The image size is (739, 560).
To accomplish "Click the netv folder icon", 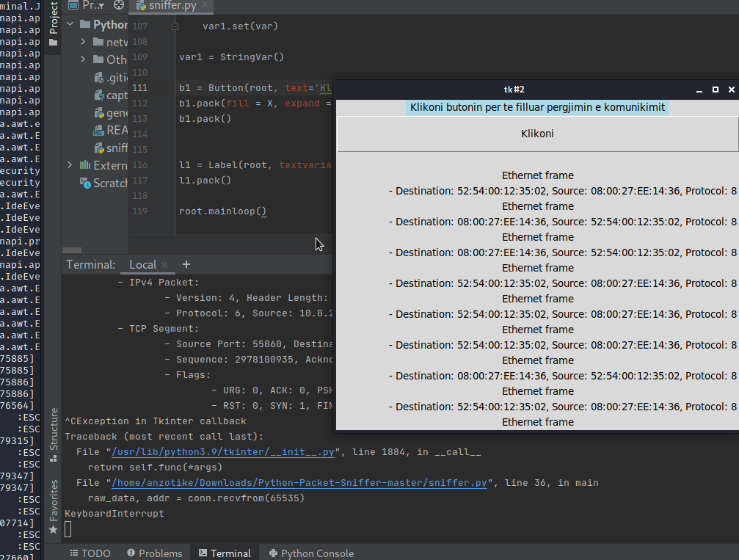I will (98, 42).
